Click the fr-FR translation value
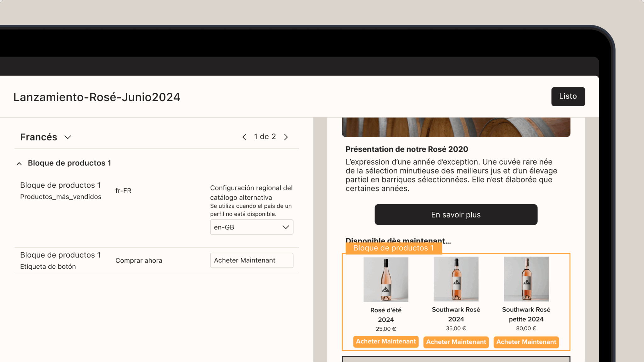The image size is (644, 362). click(x=123, y=190)
